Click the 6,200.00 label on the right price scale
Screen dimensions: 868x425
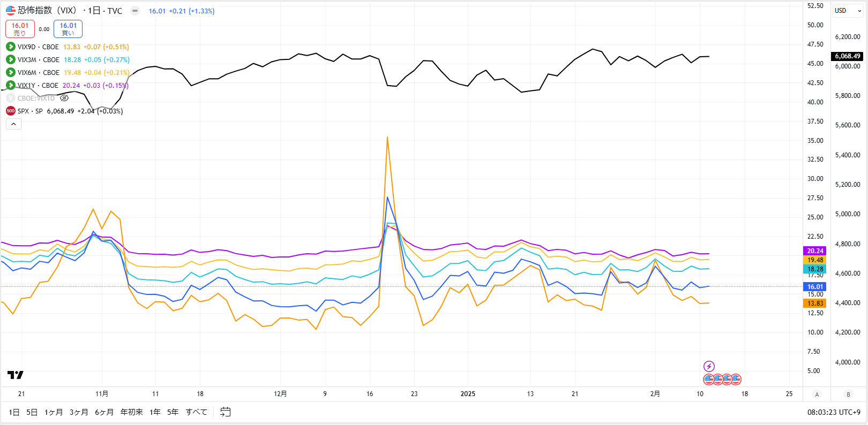coord(848,37)
